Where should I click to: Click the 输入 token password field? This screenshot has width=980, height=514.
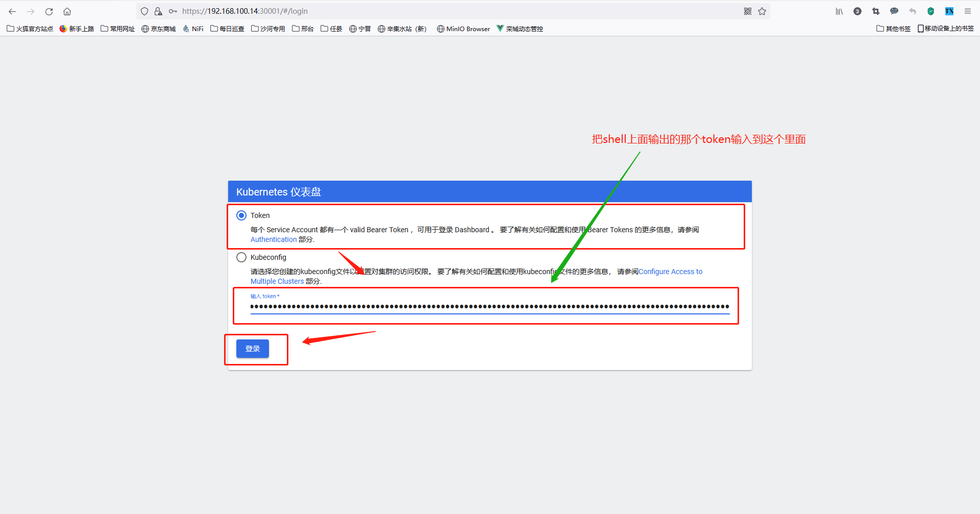pyautogui.click(x=490, y=306)
